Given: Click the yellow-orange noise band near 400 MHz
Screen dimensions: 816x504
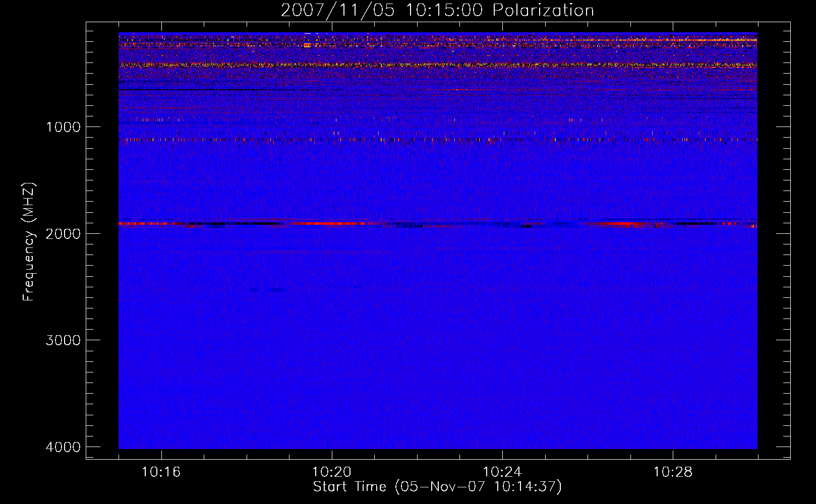Looking at the screenshot, I should point(438,65).
